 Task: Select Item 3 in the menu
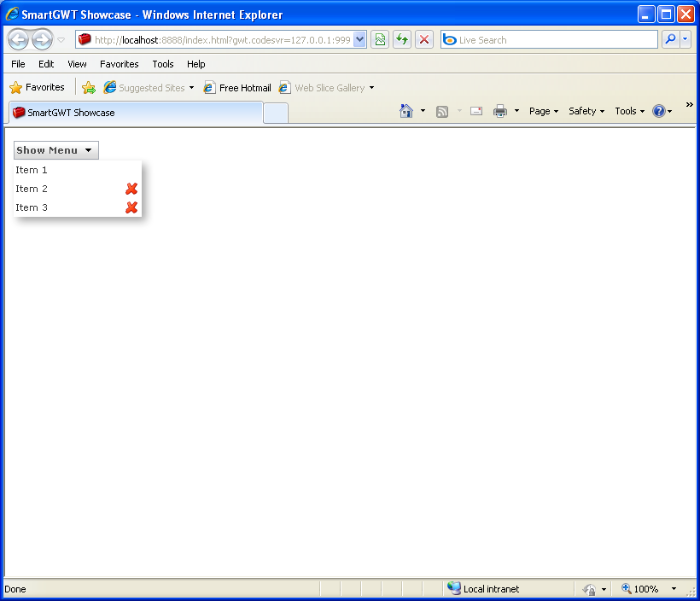pos(78,207)
